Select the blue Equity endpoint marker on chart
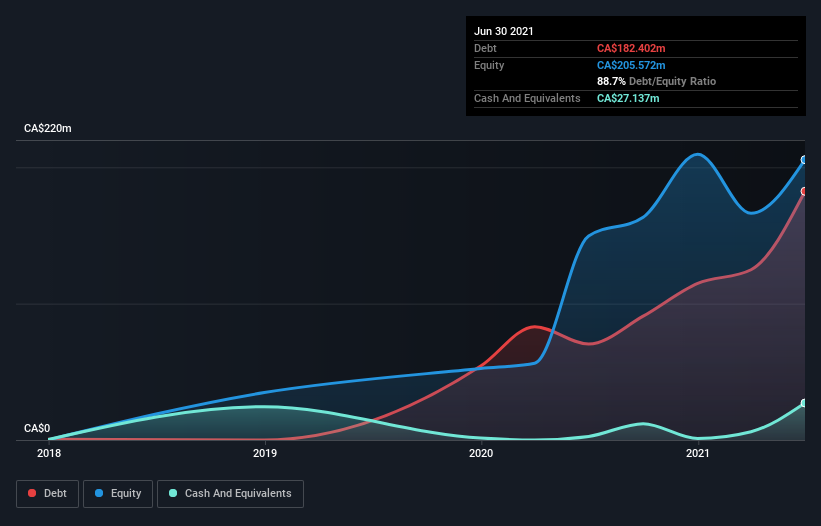This screenshot has width=821, height=526. click(804, 160)
